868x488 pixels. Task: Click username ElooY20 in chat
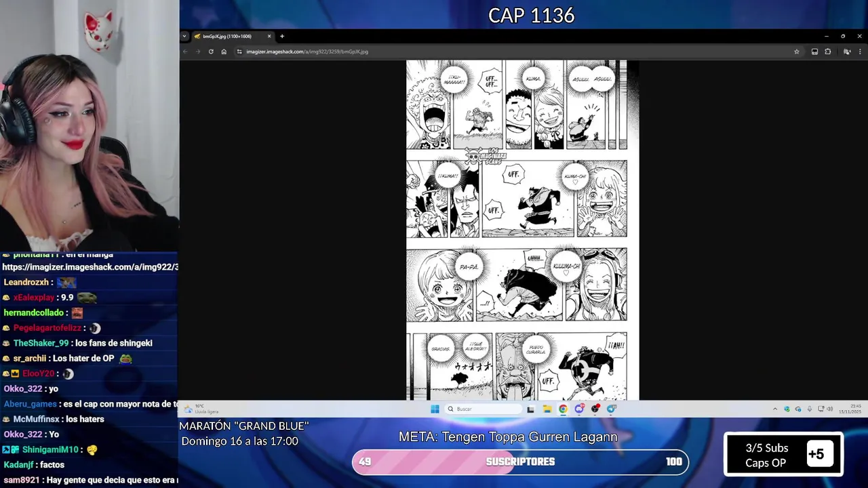click(x=39, y=373)
